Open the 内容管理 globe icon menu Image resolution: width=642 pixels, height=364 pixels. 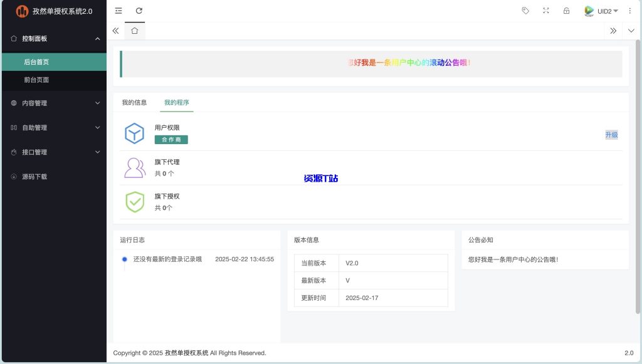pos(14,103)
